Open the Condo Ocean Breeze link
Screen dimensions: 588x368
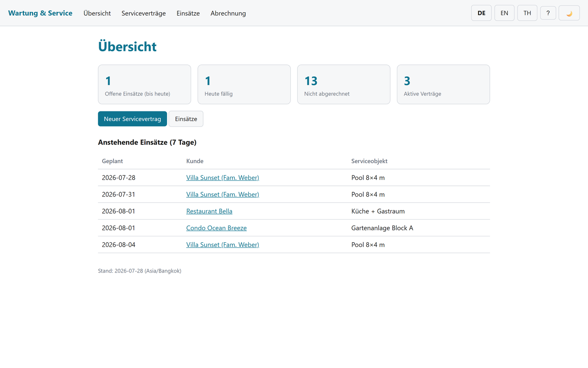[216, 228]
